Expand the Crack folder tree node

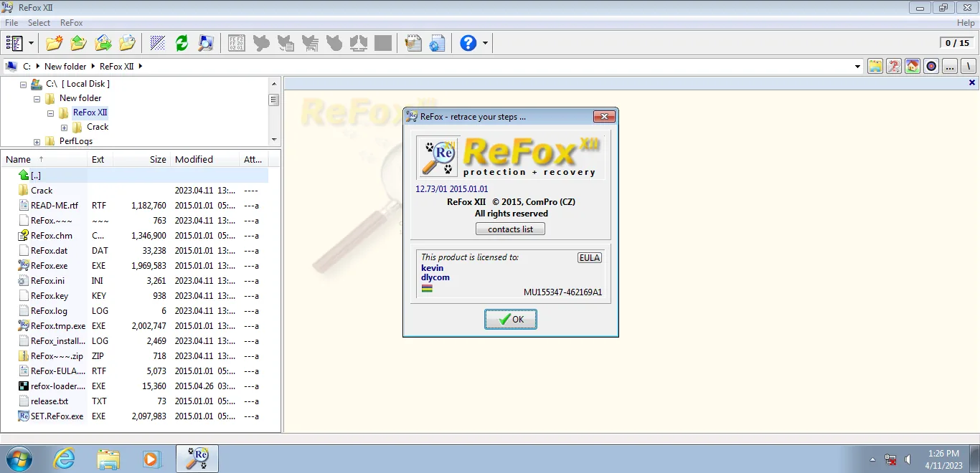point(65,127)
